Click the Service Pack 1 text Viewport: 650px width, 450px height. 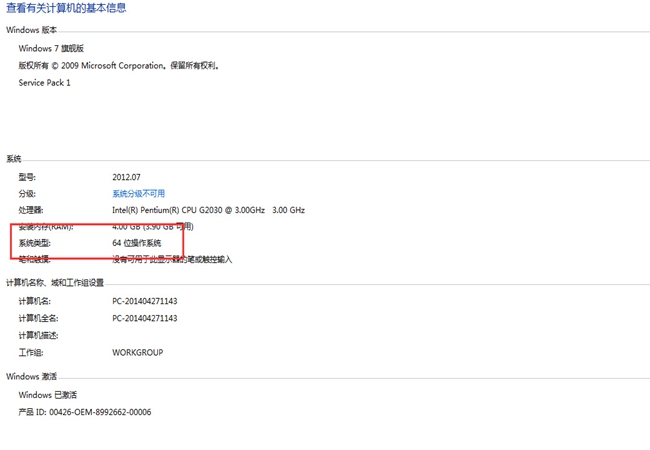coord(44,83)
